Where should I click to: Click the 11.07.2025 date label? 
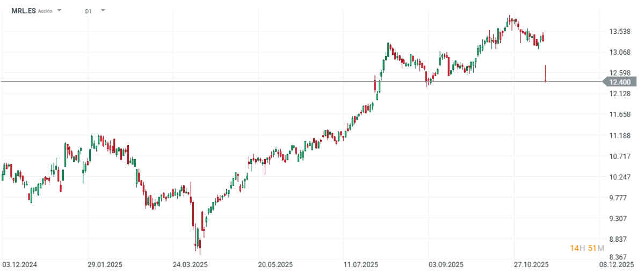(x=361, y=265)
